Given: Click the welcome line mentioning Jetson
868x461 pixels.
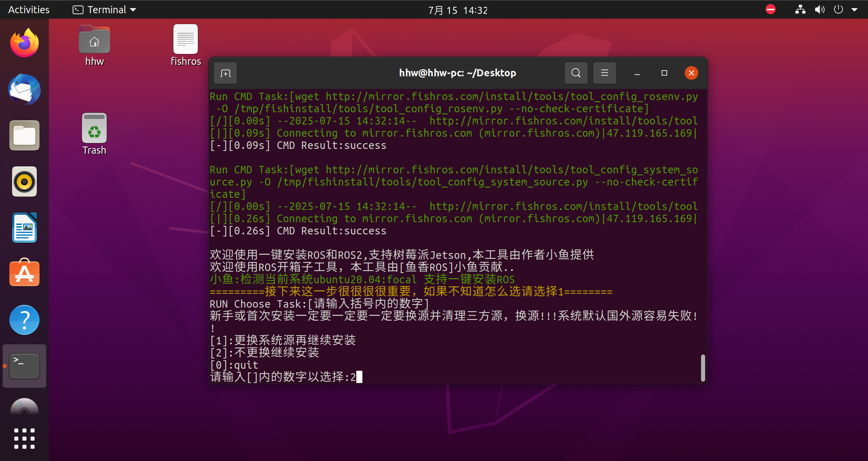Looking at the screenshot, I should 402,254.
